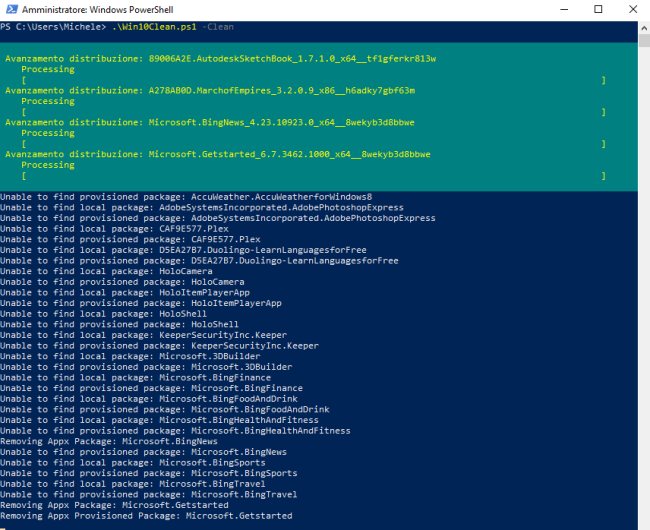Click the scrollbar up arrow
650x530 pixels.
pyautogui.click(x=644, y=28)
